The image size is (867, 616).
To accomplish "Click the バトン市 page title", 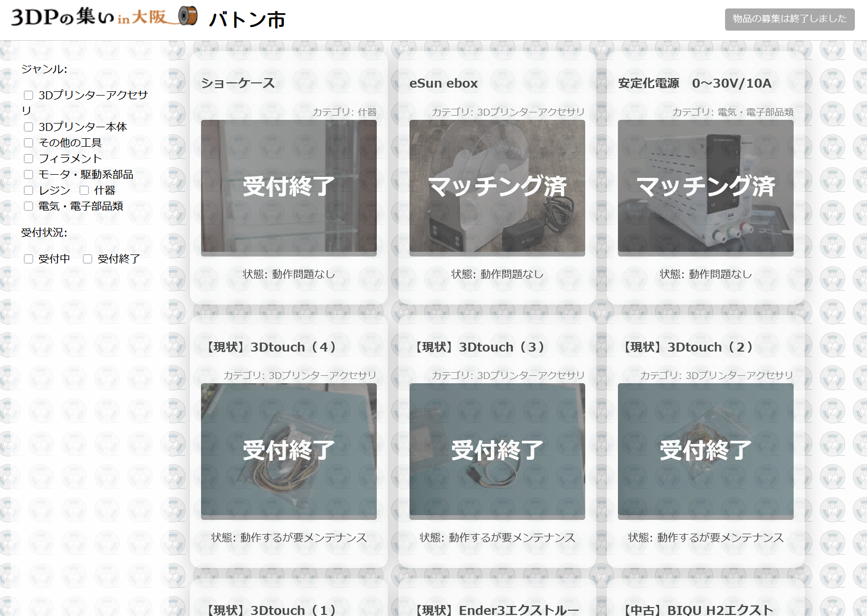I will coord(247,20).
